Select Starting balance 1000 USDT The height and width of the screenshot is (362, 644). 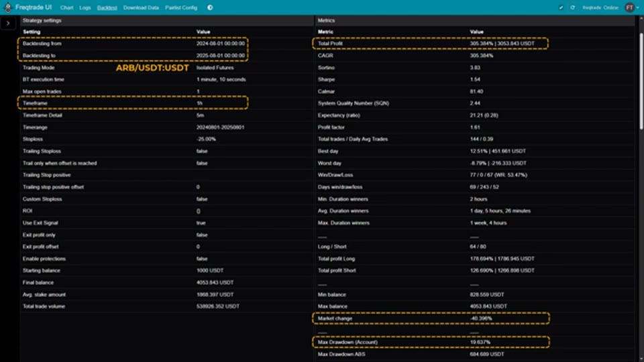pos(210,270)
